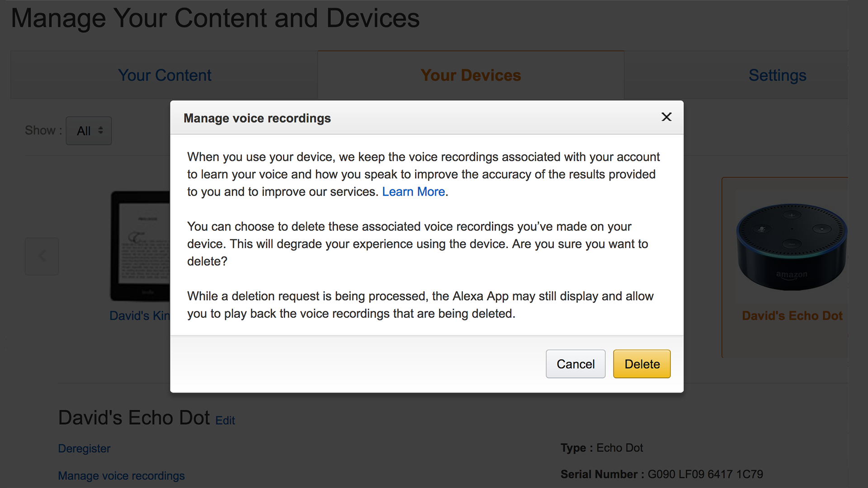The width and height of the screenshot is (868, 488).
Task: Click the dialog title Manage voice recordings
Action: click(x=257, y=118)
